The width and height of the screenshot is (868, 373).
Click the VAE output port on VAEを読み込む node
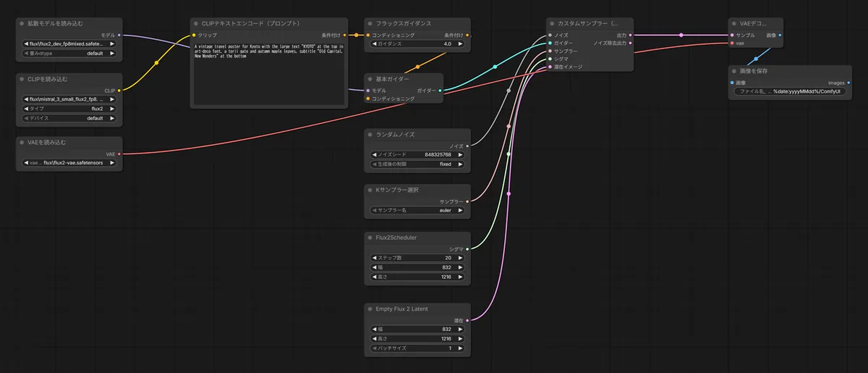119,154
